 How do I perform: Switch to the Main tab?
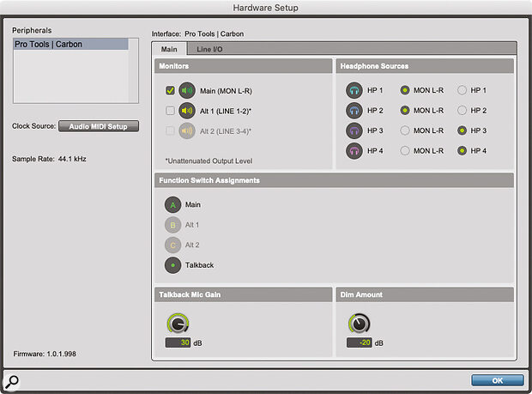tap(169, 49)
